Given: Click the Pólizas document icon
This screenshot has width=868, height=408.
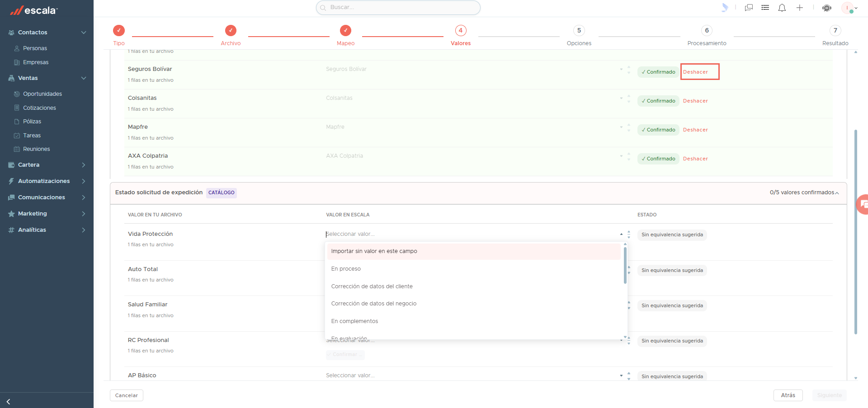Looking at the screenshot, I should [x=17, y=122].
